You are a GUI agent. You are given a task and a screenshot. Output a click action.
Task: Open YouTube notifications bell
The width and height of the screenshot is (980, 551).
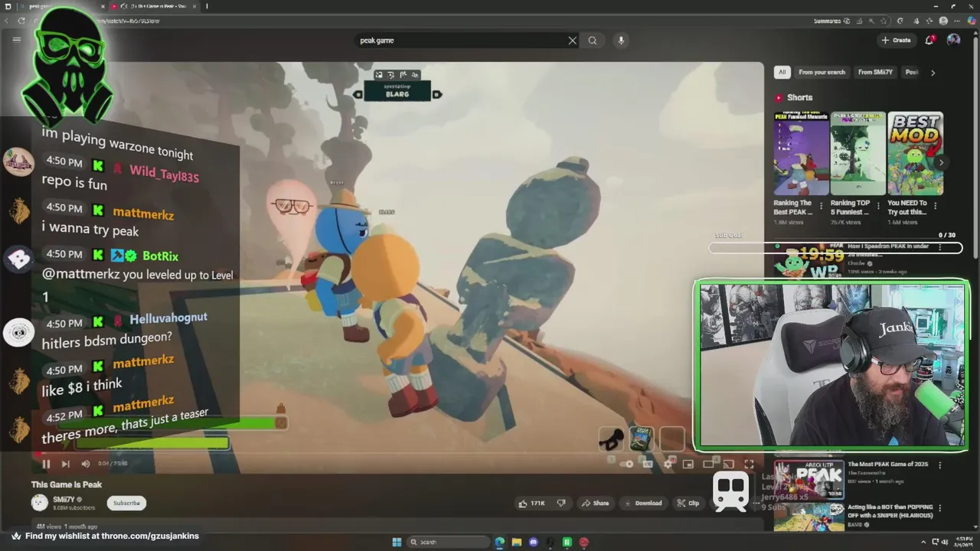tap(929, 40)
